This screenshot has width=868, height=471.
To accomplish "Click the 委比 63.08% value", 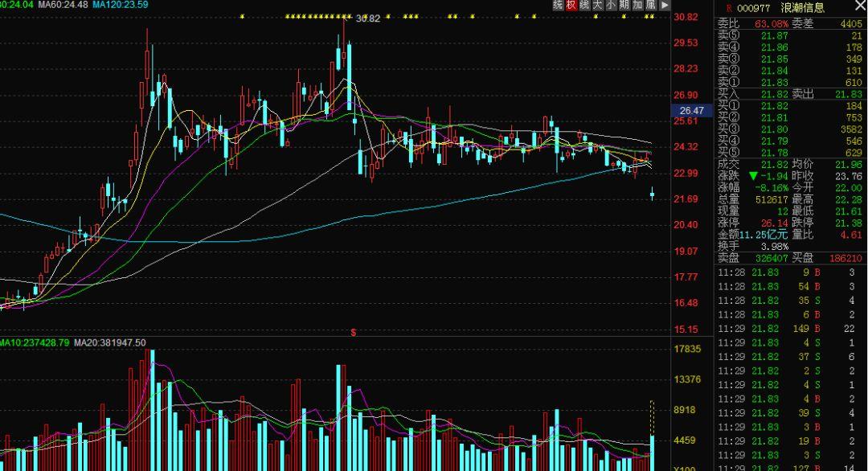I will coord(771,24).
